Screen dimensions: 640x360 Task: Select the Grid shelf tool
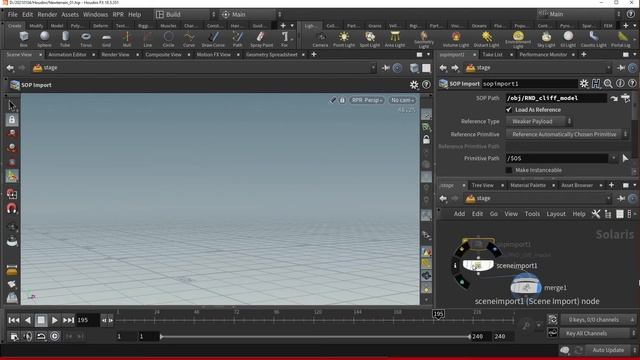pyautogui.click(x=106, y=39)
